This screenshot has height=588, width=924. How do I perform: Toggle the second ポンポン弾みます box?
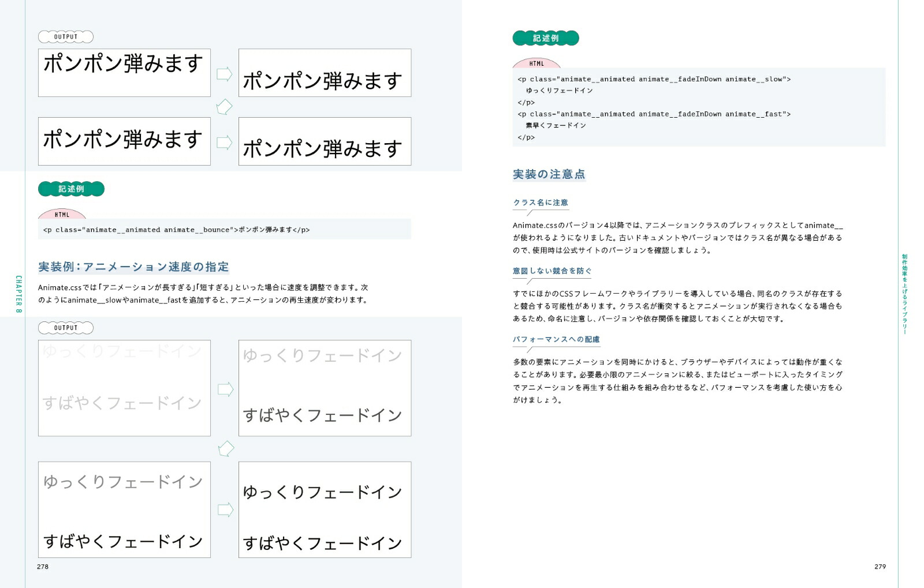[124, 141]
